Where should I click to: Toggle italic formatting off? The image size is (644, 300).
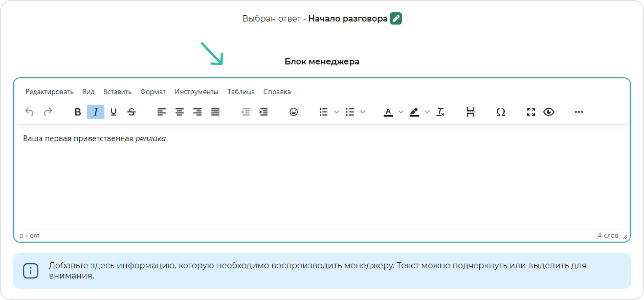pos(95,112)
